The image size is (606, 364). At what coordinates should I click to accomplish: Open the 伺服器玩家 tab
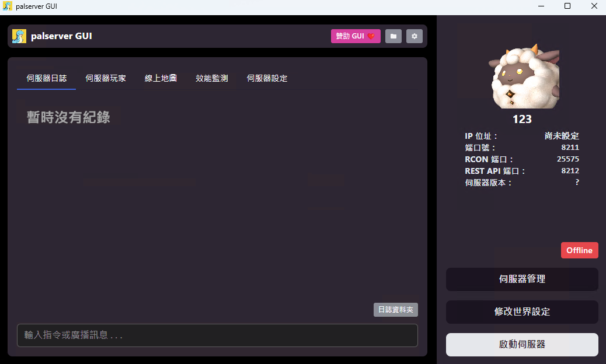106,78
